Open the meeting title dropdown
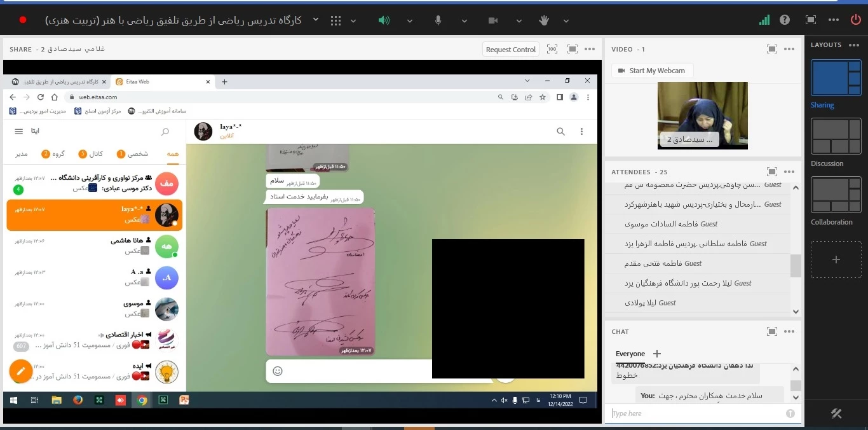This screenshot has height=430, width=868. tap(316, 20)
